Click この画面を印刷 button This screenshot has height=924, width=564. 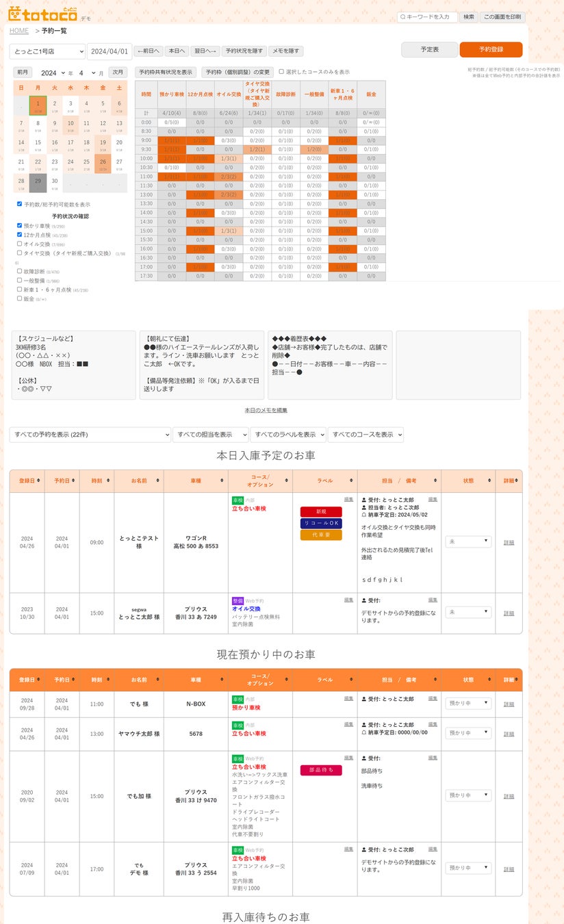(x=502, y=17)
